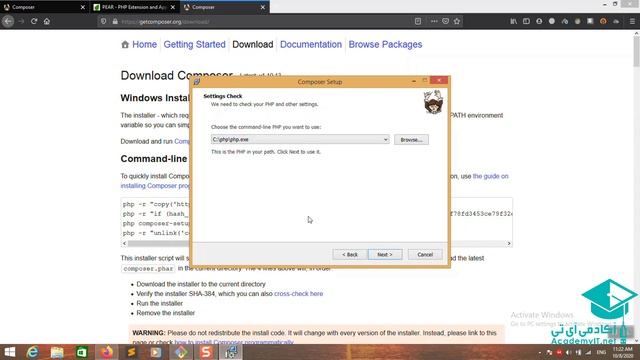Toggle reader view icon in address bar

(418, 21)
